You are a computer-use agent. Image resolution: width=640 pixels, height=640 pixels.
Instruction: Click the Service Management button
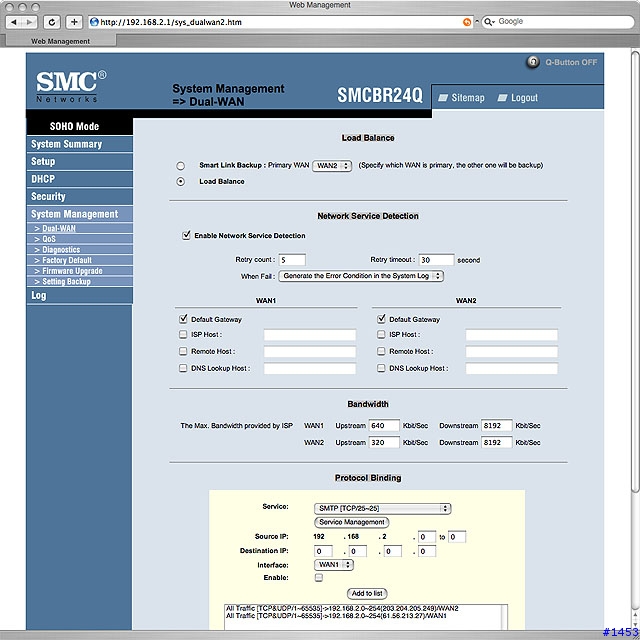click(x=351, y=522)
